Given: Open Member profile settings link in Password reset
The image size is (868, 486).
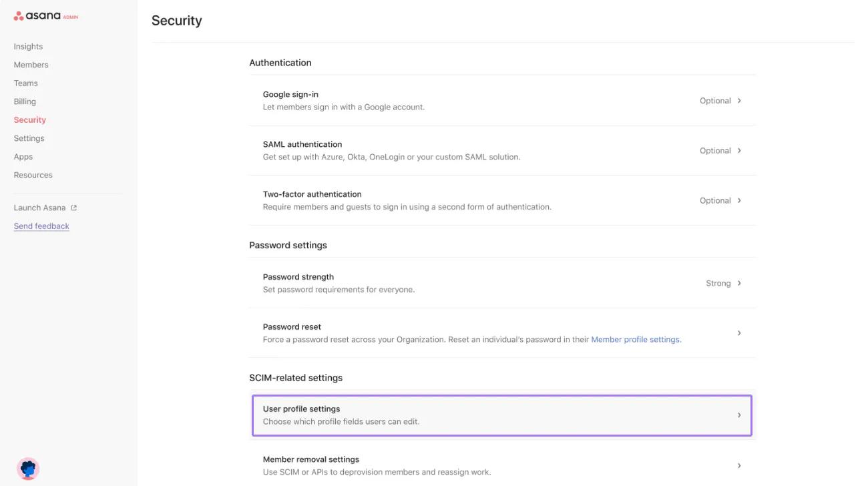Looking at the screenshot, I should [636, 339].
